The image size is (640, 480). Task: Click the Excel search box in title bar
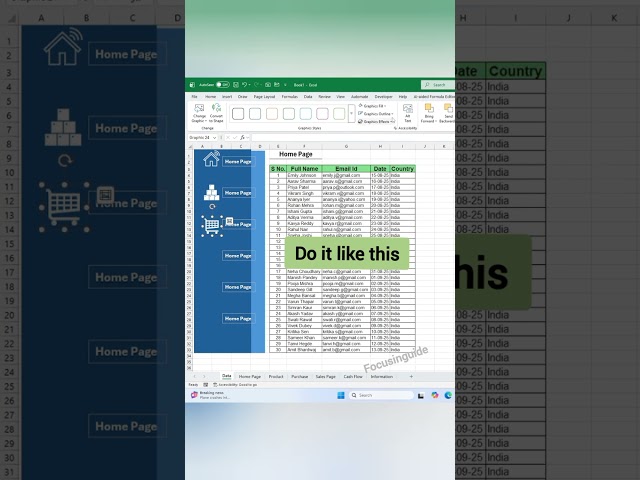coord(438,85)
